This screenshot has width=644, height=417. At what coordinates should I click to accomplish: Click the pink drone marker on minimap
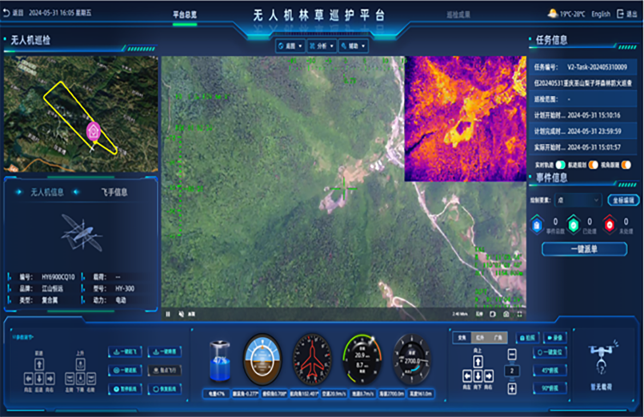93,129
